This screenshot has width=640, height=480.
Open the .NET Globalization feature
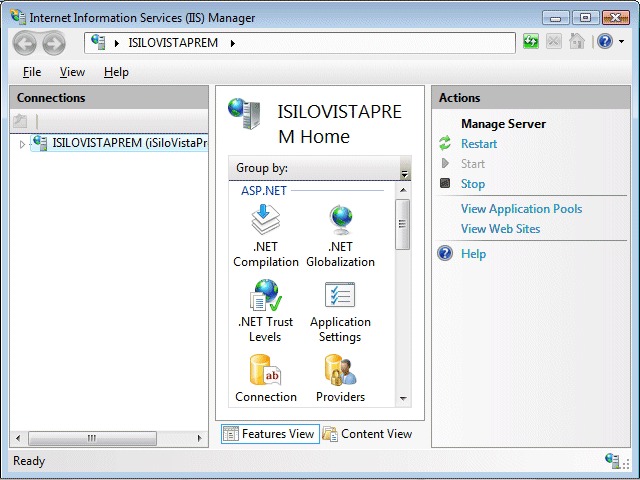pyautogui.click(x=340, y=221)
